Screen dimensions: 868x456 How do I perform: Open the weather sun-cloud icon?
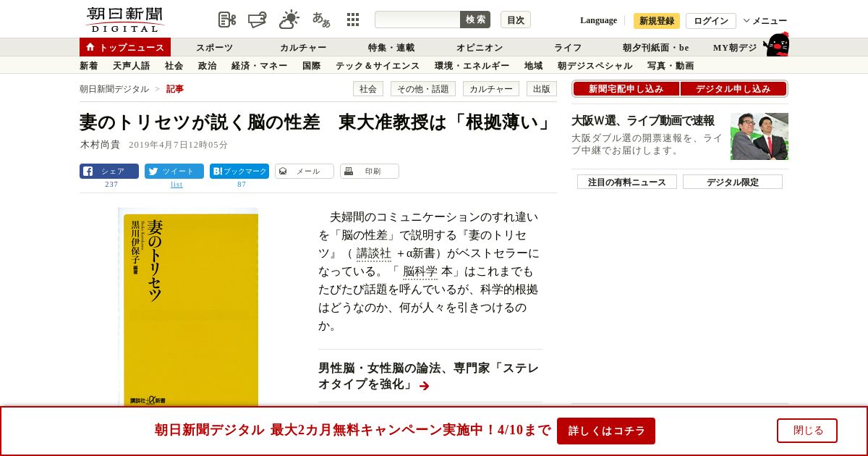(289, 20)
